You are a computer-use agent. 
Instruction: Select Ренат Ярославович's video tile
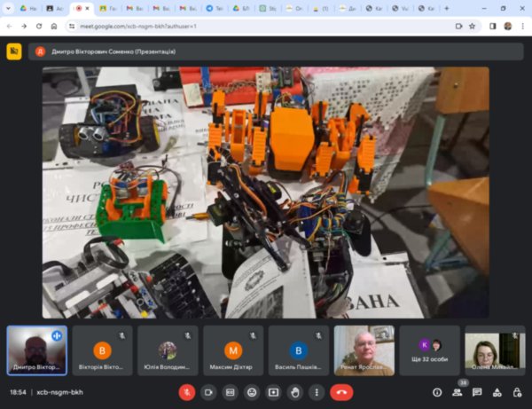tap(364, 350)
